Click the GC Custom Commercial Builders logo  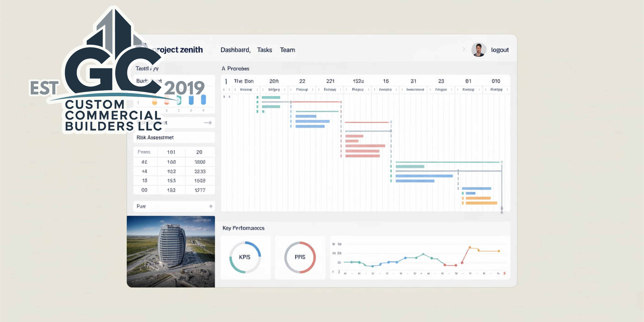[105, 75]
